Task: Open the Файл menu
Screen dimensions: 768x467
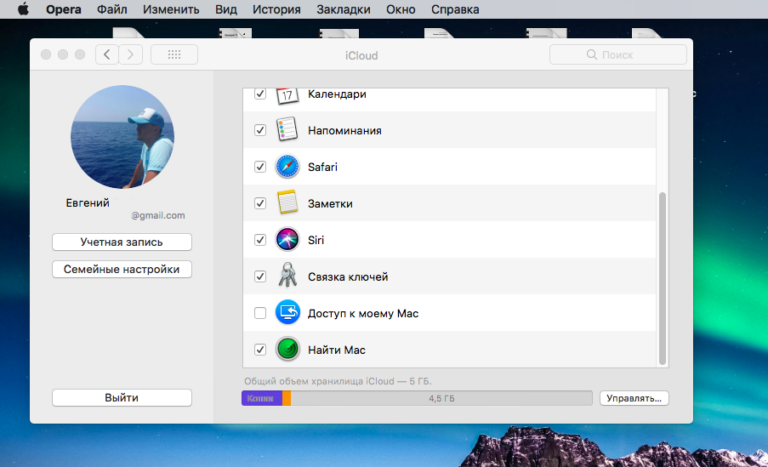Action: click(x=112, y=9)
